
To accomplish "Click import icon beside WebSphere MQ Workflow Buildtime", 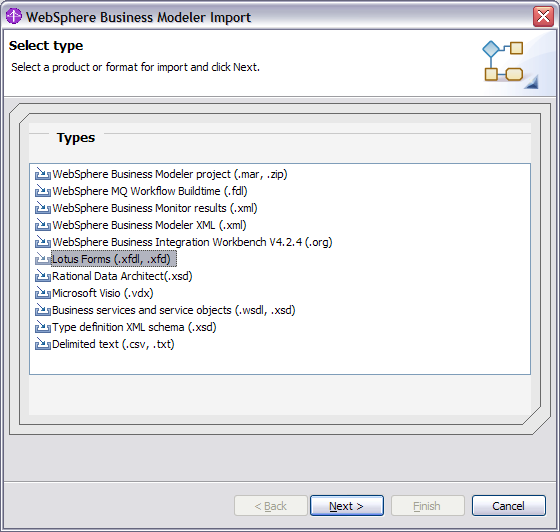I will (42, 191).
